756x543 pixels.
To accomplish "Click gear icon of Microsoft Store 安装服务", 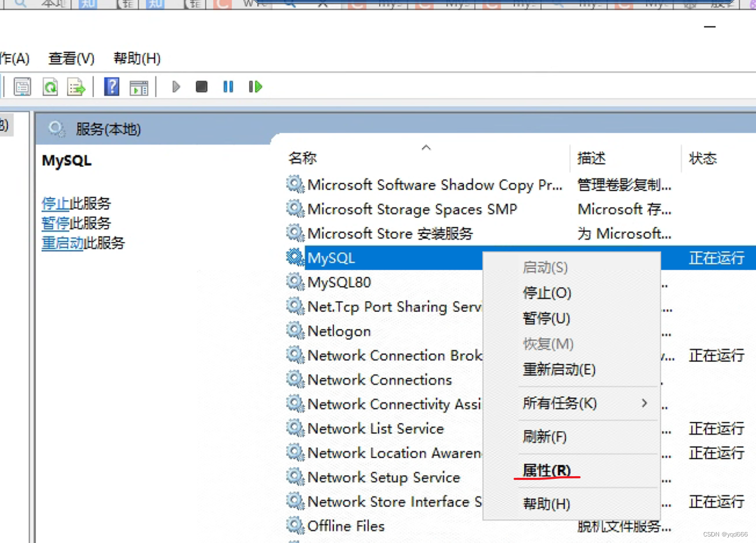I will [x=295, y=233].
